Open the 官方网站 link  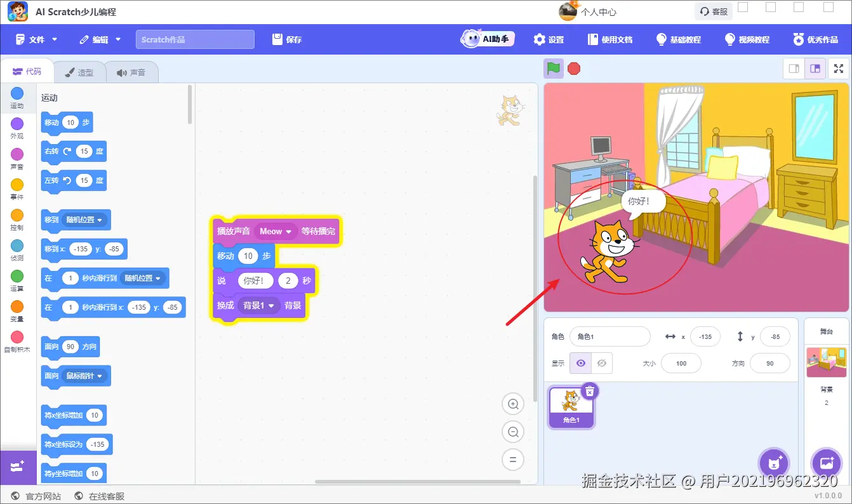tap(36, 496)
